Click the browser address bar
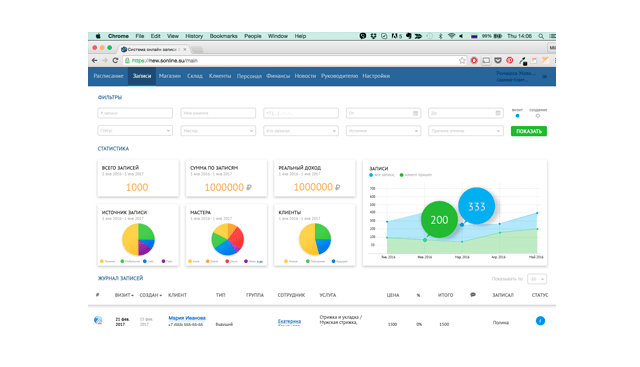Image resolution: width=640 pixels, height=367 pixels. pos(294,60)
